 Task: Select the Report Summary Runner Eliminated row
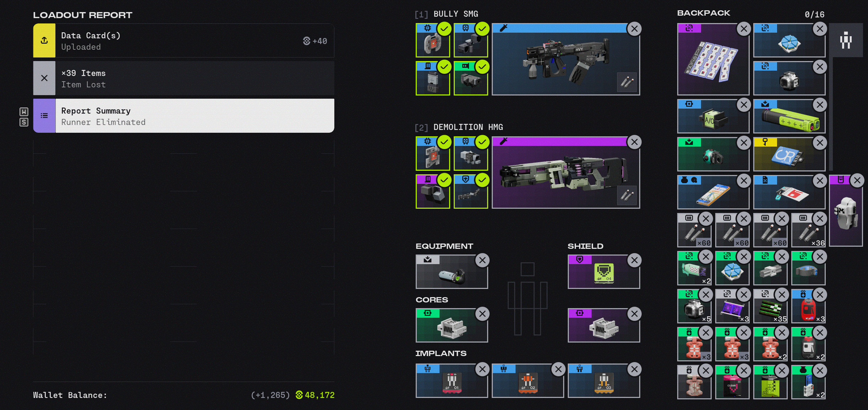click(x=184, y=116)
